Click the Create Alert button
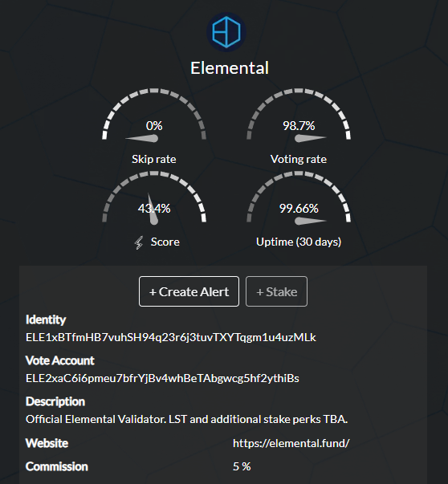This screenshot has width=448, height=484. click(189, 291)
